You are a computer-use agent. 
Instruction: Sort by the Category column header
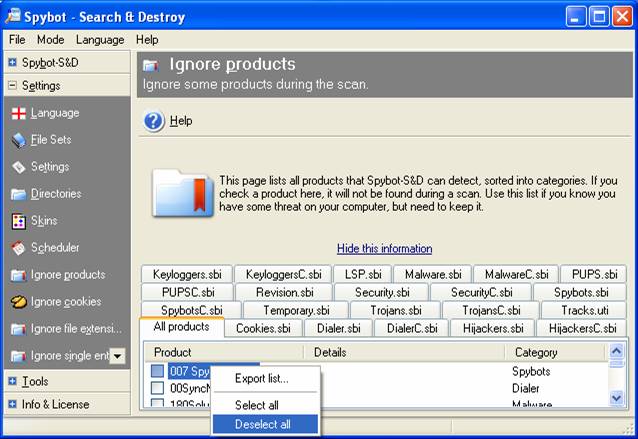[x=556, y=352]
